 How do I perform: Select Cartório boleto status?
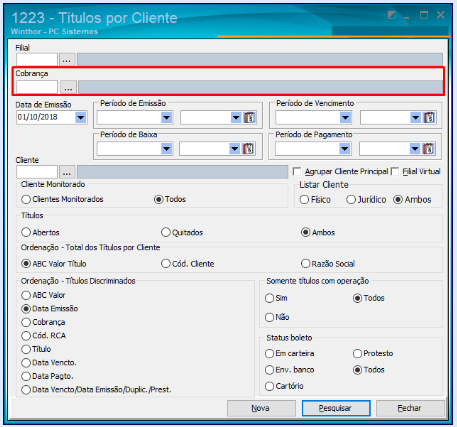pos(269,386)
